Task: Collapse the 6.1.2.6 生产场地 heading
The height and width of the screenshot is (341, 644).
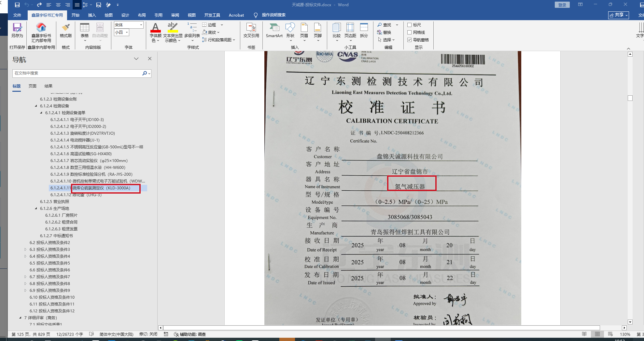Action: [x=36, y=208]
